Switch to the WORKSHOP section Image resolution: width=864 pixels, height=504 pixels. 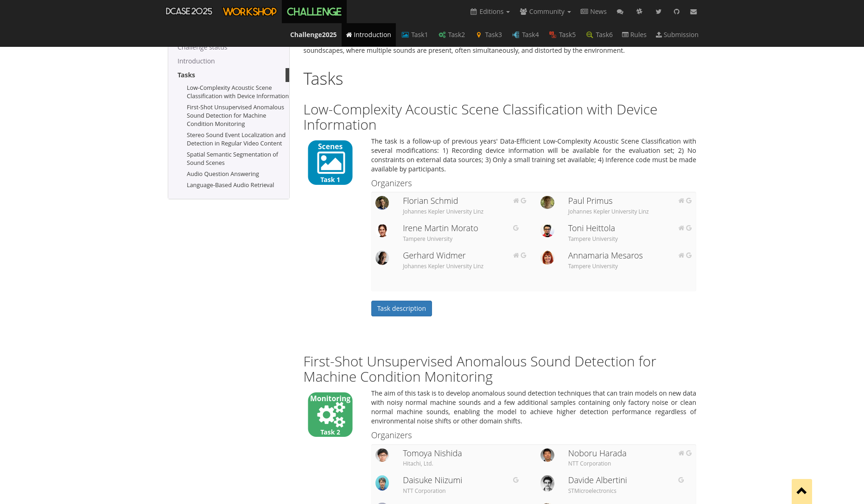249,12
